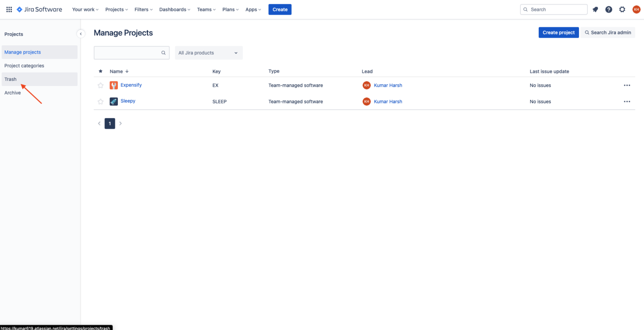This screenshot has width=644, height=330.
Task: Open the Atlassian app switcher grid
Action: pos(9,9)
